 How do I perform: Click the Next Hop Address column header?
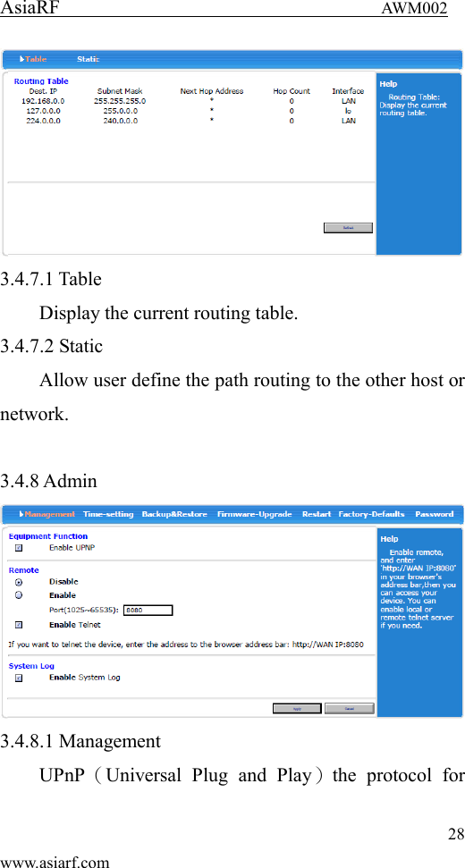211,91
